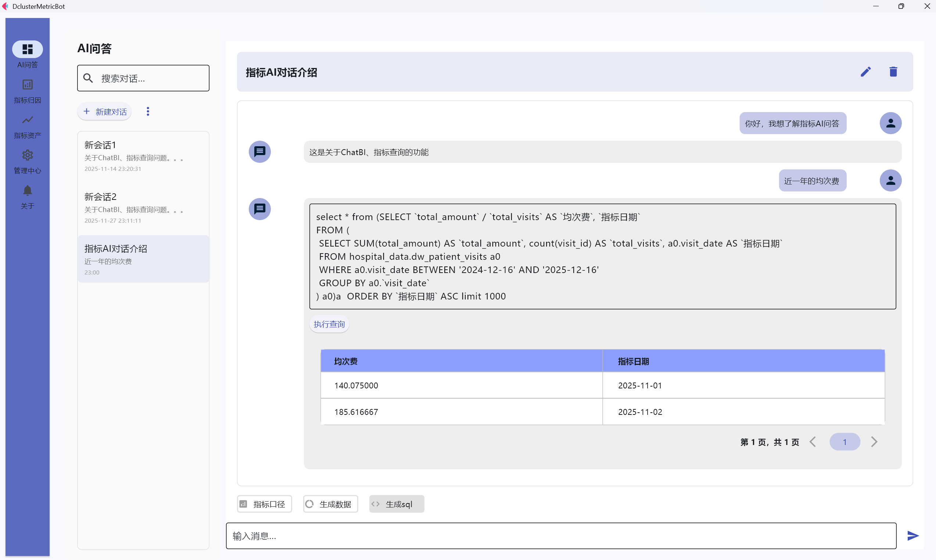Click the 生成数据 action button
This screenshot has width=936, height=560.
(330, 503)
